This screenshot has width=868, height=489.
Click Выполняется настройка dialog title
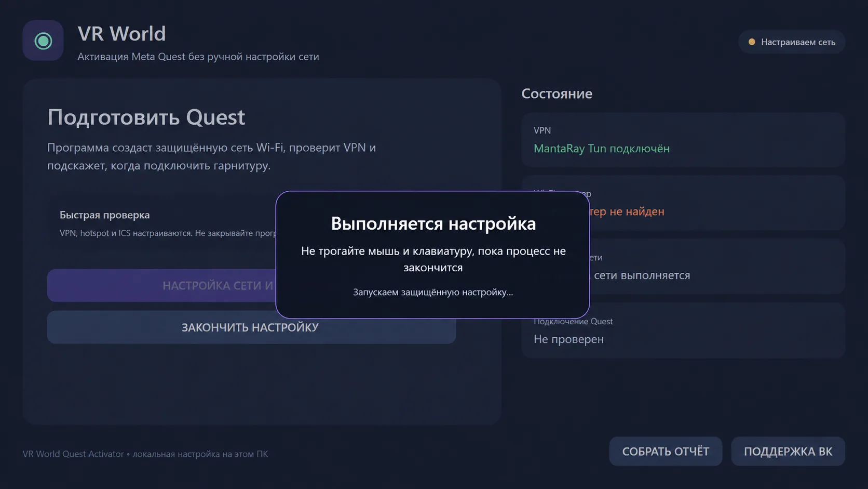(x=433, y=224)
